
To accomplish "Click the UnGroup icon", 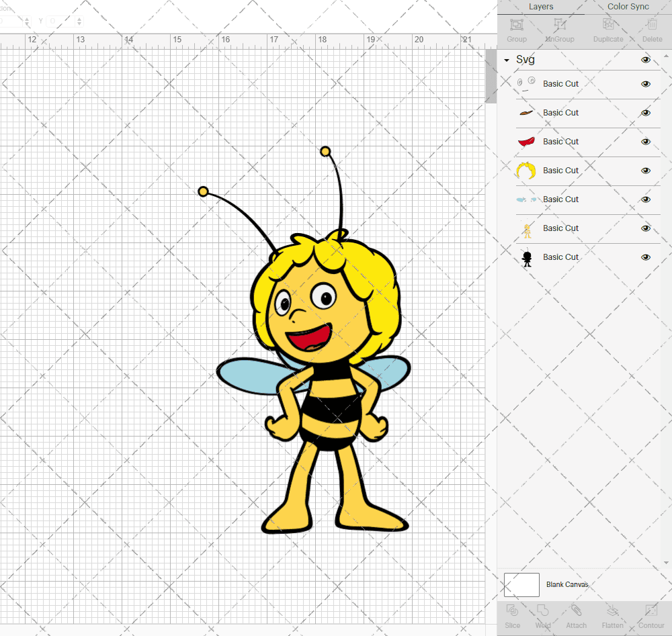I will click(x=560, y=24).
